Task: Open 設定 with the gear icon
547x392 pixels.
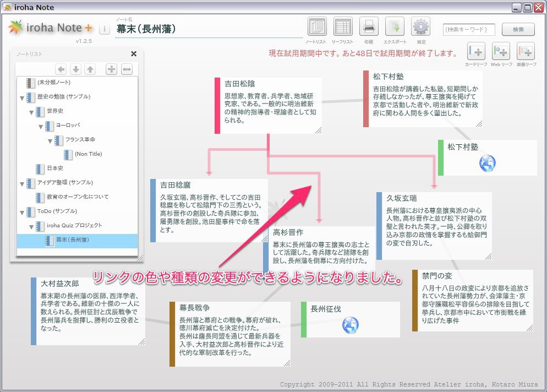Action: coord(420,25)
